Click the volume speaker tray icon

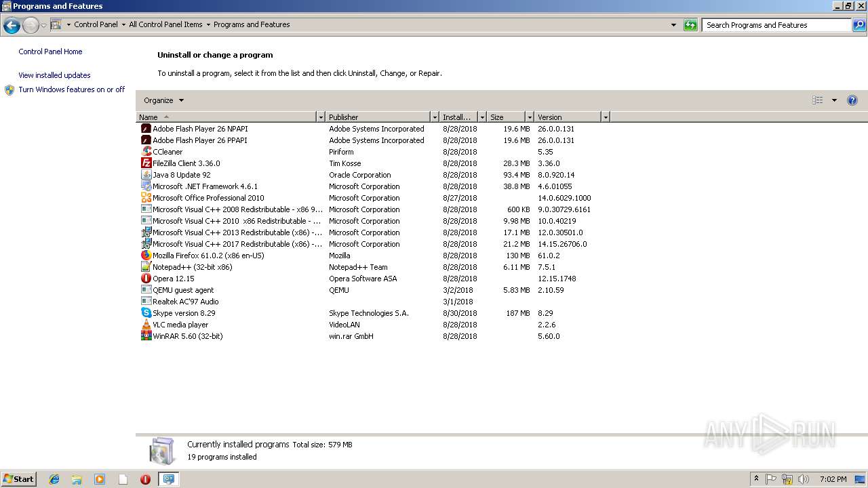pos(804,479)
